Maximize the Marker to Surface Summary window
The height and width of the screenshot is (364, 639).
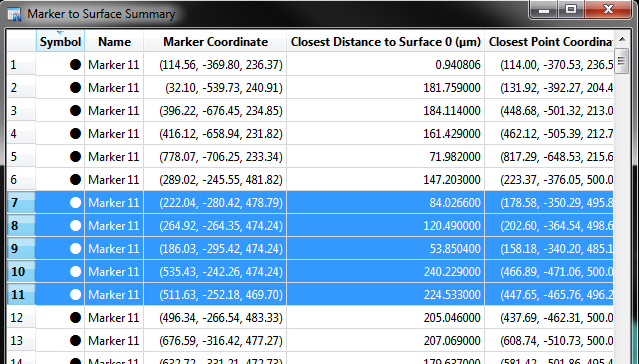coord(571,9)
